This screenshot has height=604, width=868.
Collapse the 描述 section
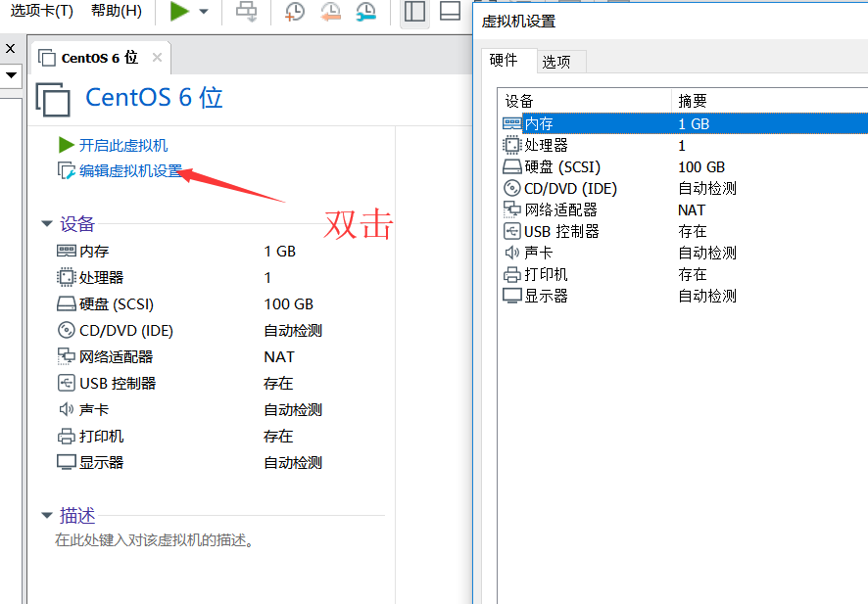[x=47, y=516]
